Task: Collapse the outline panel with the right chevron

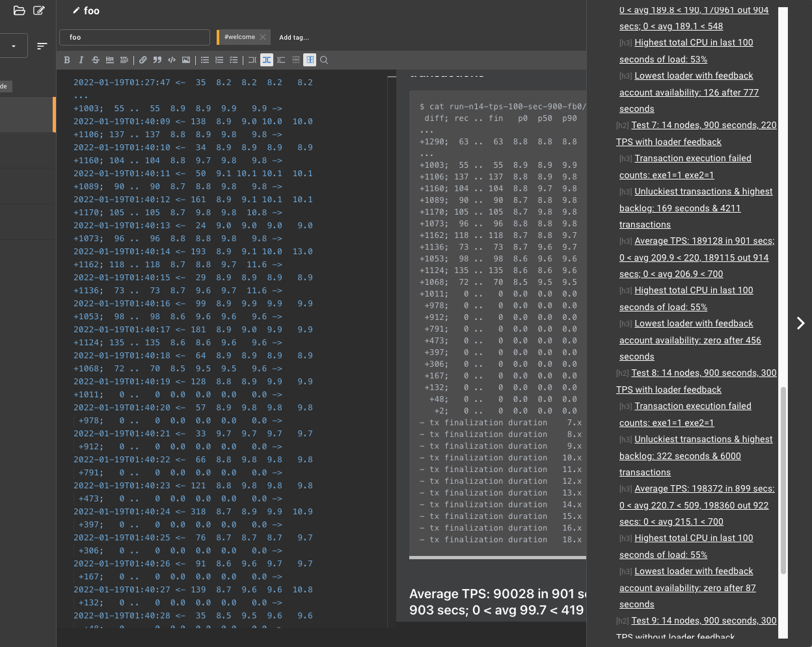Action: coord(801,323)
